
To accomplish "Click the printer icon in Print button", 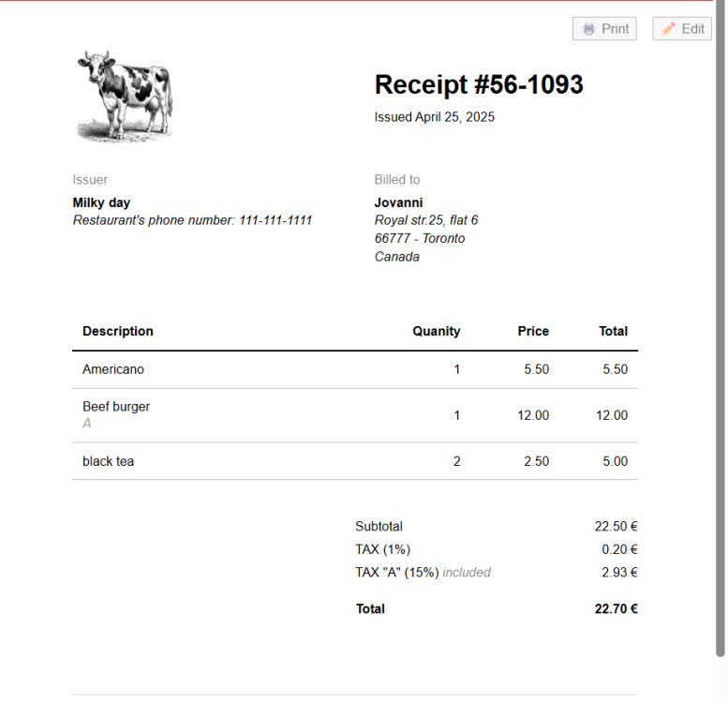I will click(588, 29).
